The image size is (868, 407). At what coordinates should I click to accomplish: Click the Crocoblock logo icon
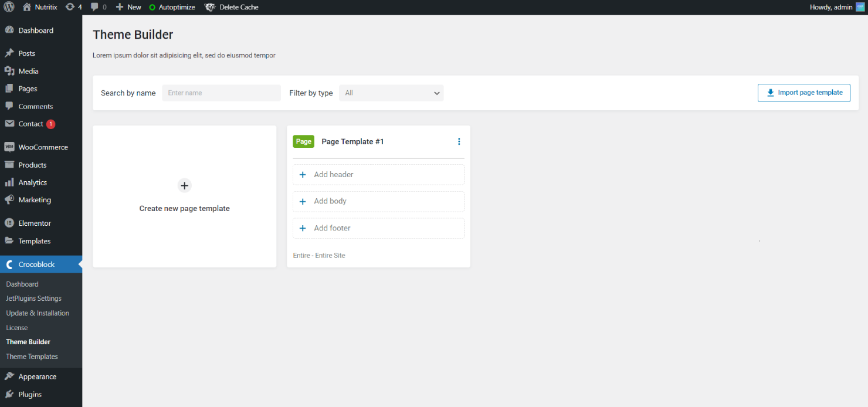click(9, 264)
